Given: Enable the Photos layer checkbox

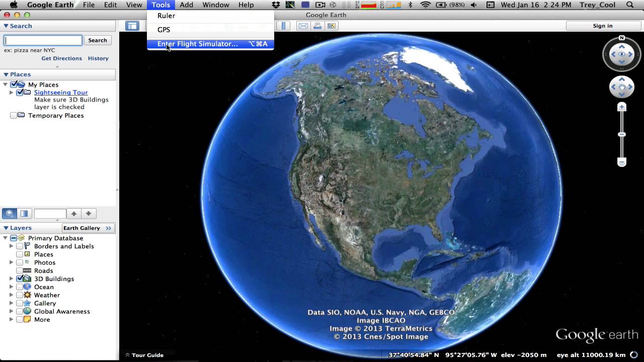Looking at the screenshot, I should tap(20, 262).
